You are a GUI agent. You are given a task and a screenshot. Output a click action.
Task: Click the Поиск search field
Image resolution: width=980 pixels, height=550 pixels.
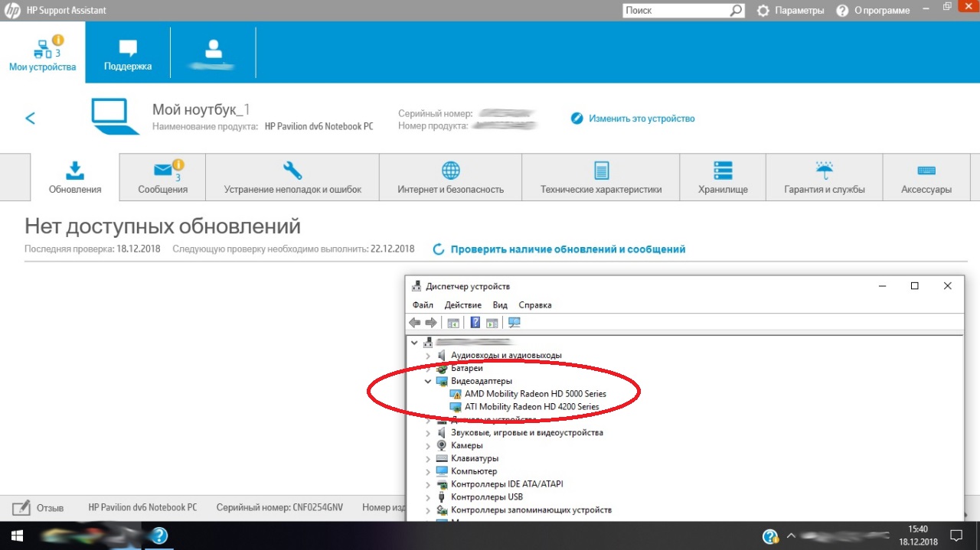tap(675, 11)
